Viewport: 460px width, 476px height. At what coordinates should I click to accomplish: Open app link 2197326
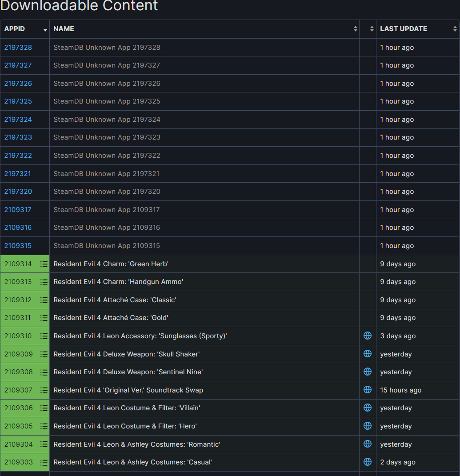pyautogui.click(x=18, y=84)
